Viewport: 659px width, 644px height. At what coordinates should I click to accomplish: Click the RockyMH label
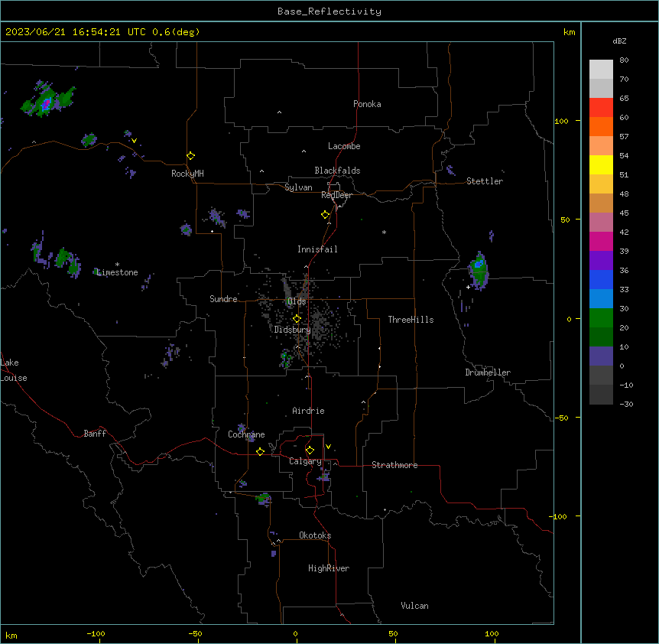click(x=187, y=174)
